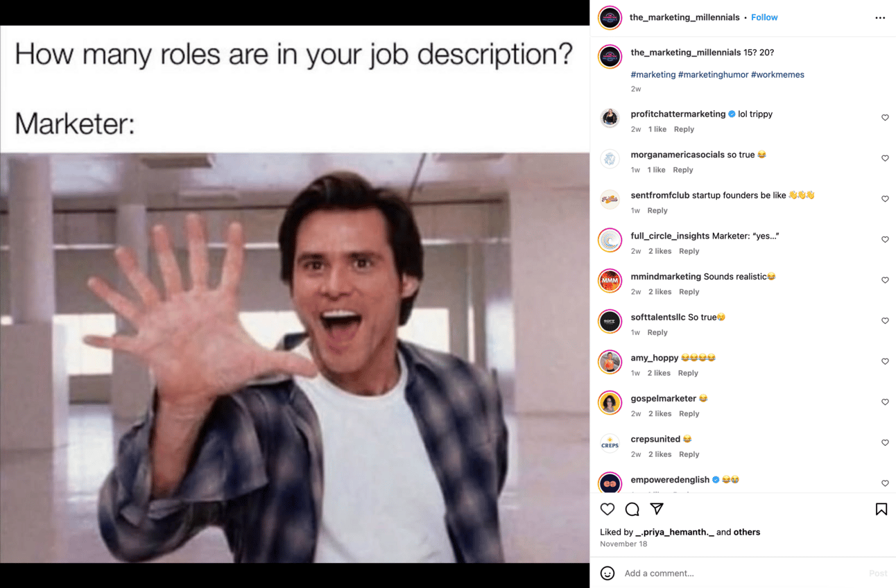Reply to full_circle_insights comment
The image size is (896, 588).
click(689, 251)
